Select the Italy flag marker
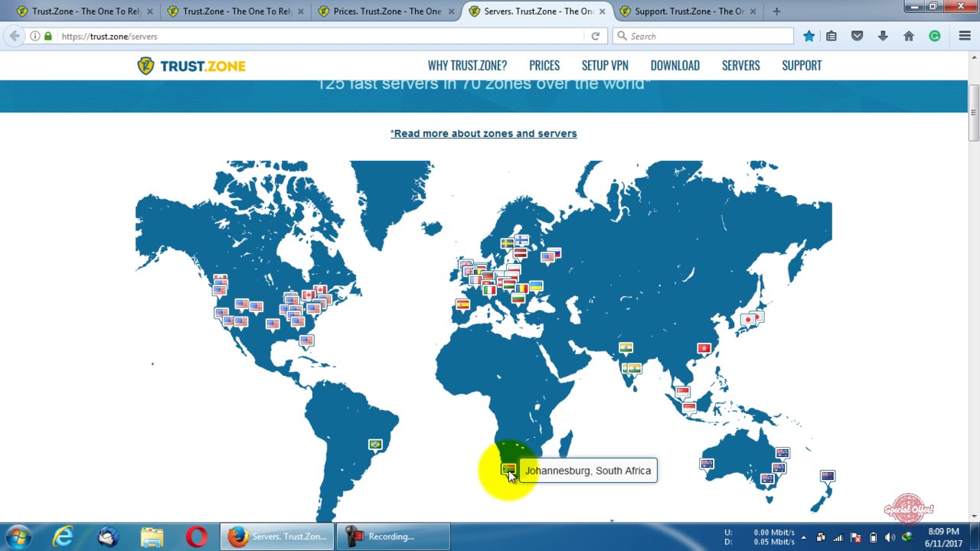 coord(489,291)
